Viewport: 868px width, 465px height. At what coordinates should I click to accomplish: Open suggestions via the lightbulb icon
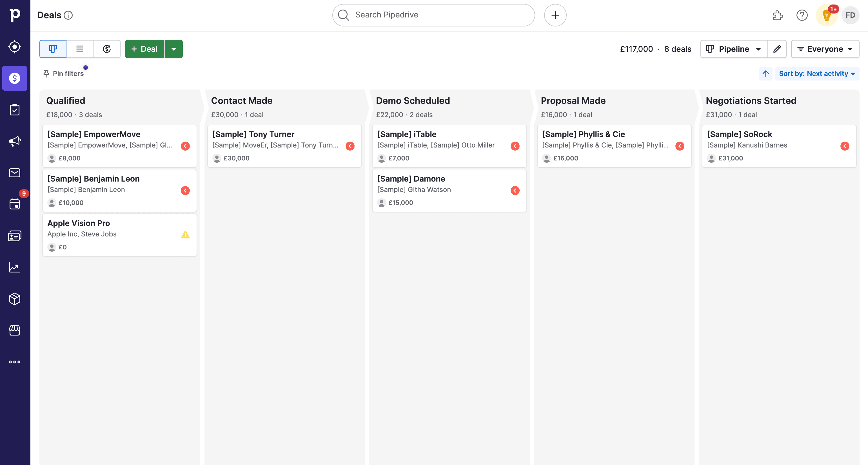[x=826, y=15]
